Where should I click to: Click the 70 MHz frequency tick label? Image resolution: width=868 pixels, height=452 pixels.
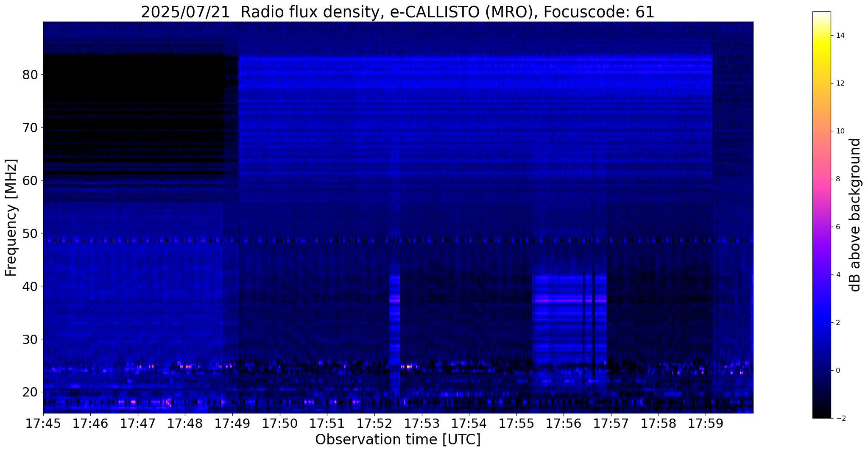[30, 128]
